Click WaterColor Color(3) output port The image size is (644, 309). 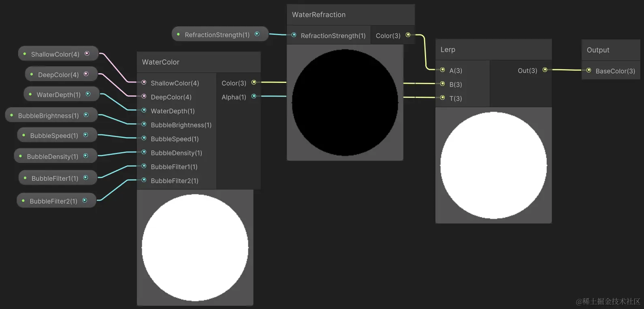[254, 83]
